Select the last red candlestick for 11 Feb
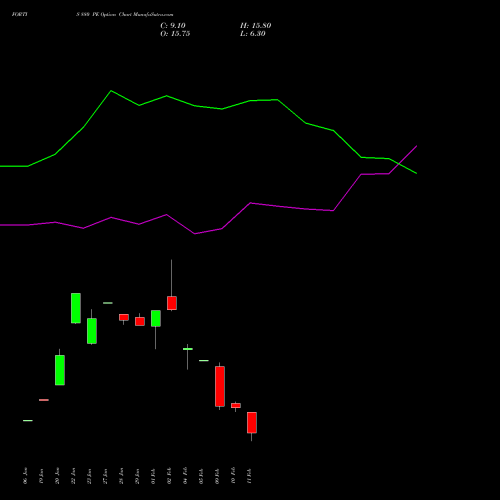The image size is (500, 500). click(x=252, y=422)
